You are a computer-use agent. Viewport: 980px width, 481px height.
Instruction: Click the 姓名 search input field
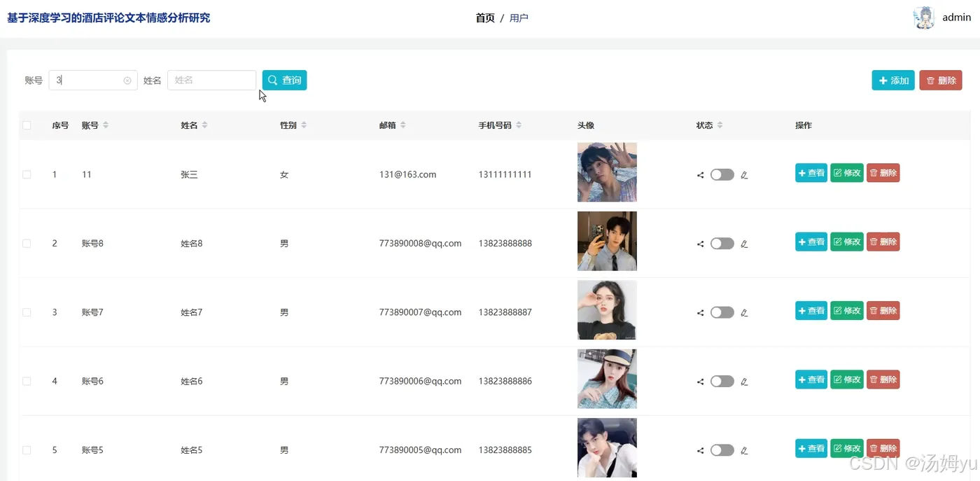click(212, 81)
